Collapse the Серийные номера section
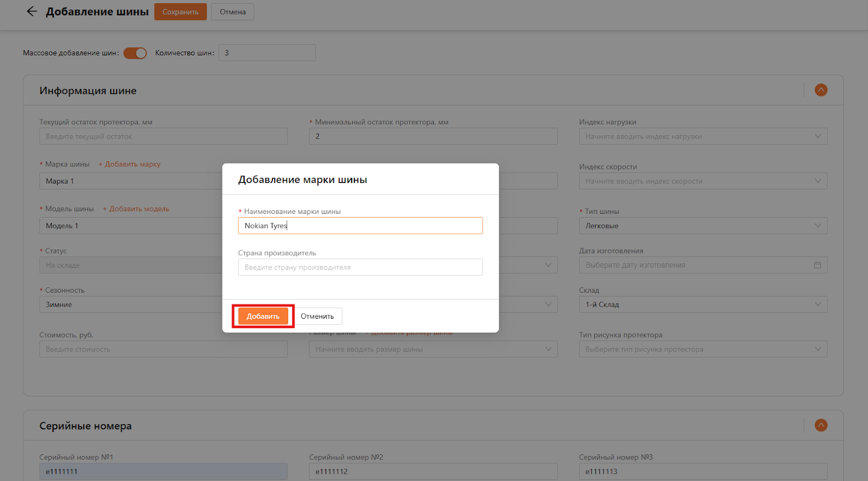Viewport: 868px width, 481px height. [x=821, y=425]
